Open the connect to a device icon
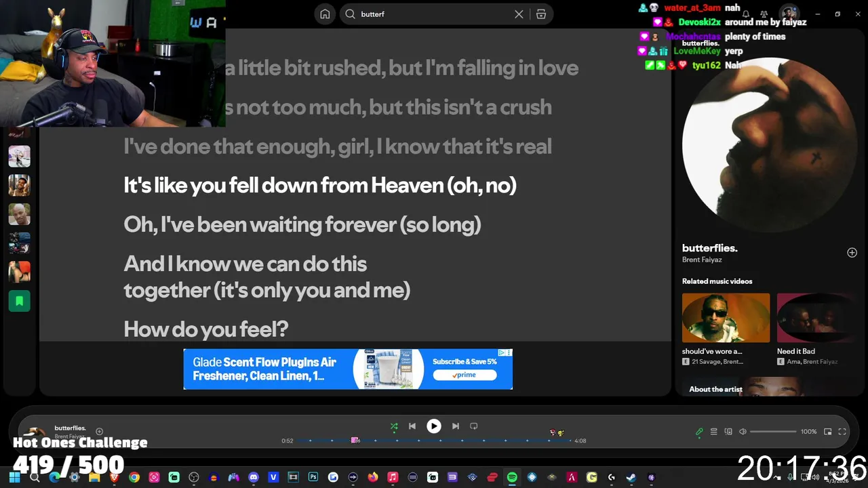The height and width of the screenshot is (488, 868). coord(728,432)
